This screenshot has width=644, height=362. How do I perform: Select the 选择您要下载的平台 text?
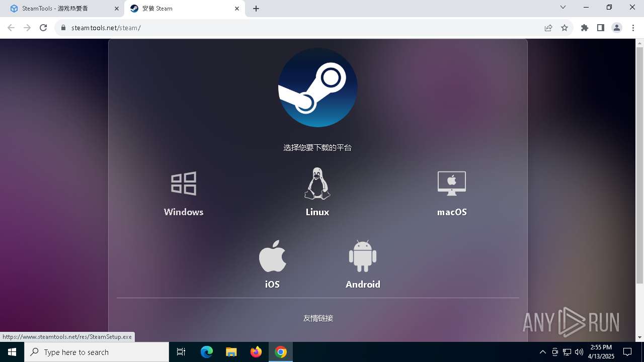tap(317, 148)
